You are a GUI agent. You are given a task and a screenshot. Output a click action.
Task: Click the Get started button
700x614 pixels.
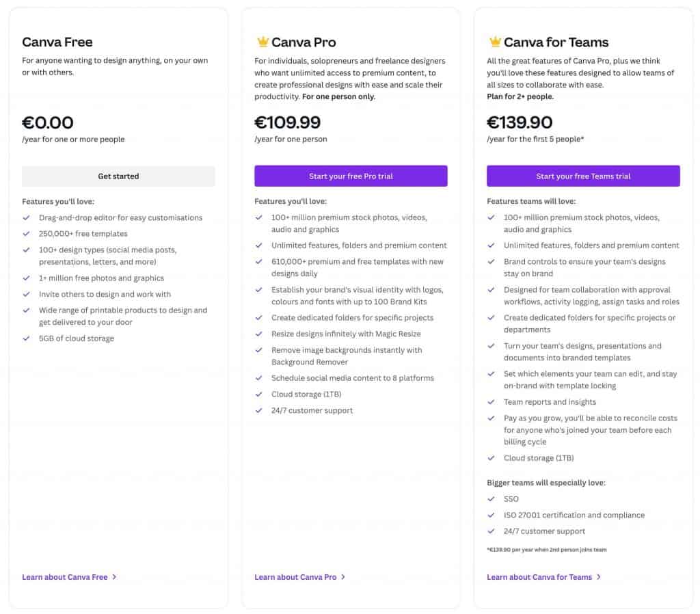point(118,176)
